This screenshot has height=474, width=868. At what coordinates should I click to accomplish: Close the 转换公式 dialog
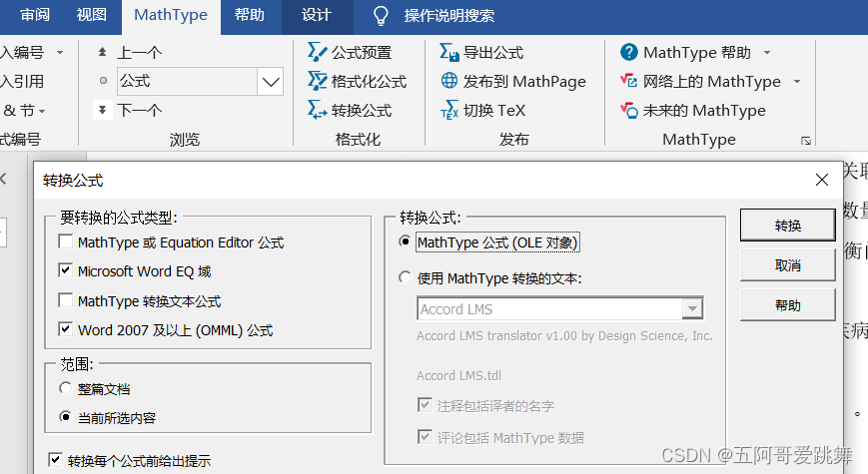coord(822,180)
